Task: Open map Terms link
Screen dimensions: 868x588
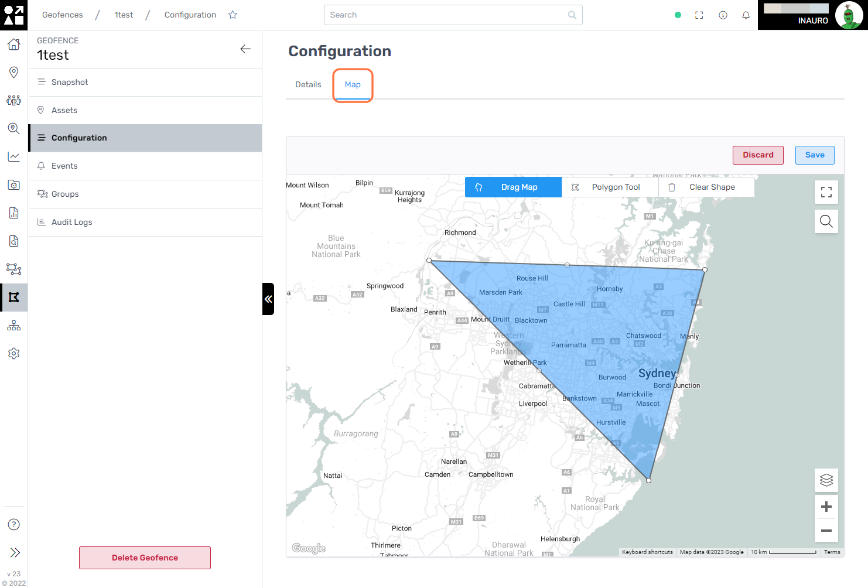Action: (x=832, y=552)
